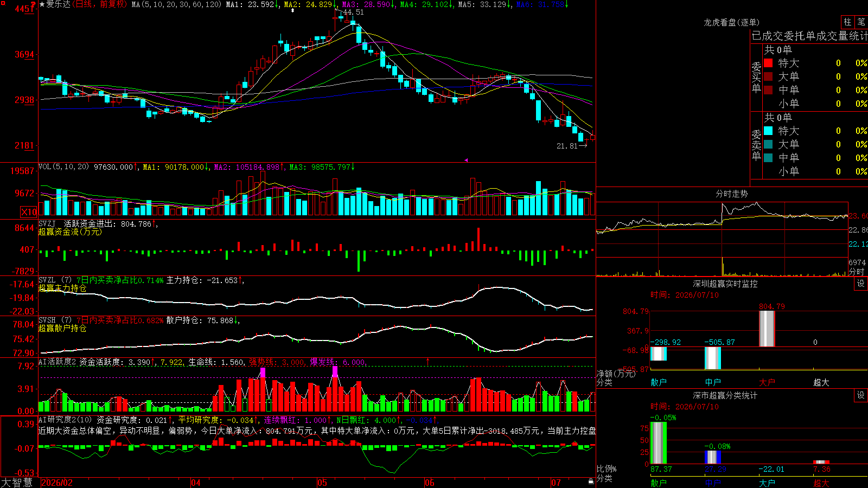Click the 深圳超赢实时监控 panel title
868x488 pixels.
tap(725, 284)
